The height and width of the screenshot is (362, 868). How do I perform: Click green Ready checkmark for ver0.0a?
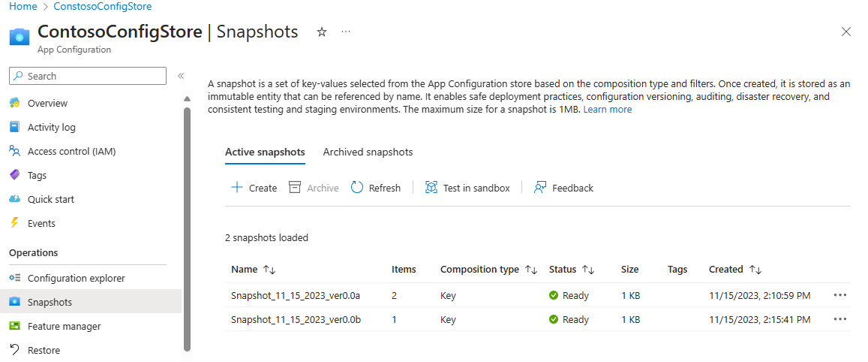click(554, 295)
